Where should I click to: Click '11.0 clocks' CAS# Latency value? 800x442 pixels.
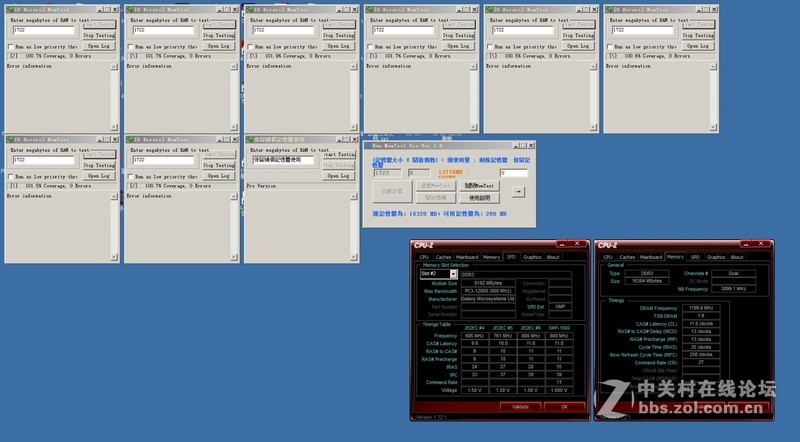[x=701, y=324]
